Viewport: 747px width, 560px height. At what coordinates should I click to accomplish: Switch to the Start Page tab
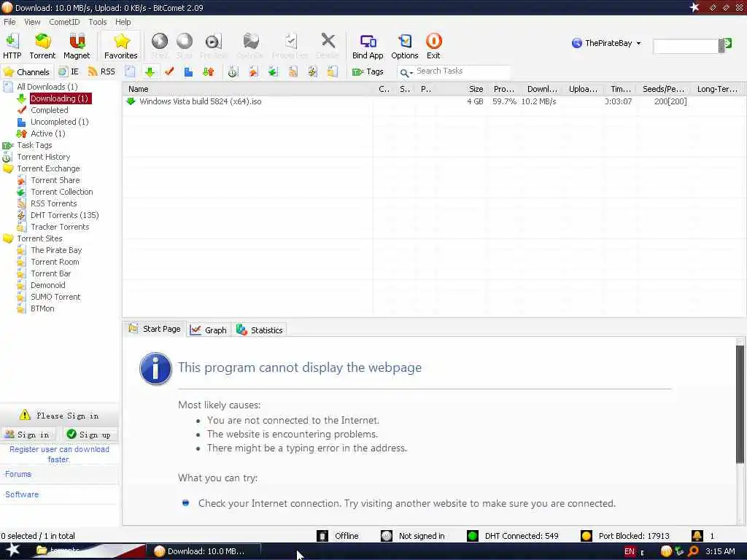[155, 329]
